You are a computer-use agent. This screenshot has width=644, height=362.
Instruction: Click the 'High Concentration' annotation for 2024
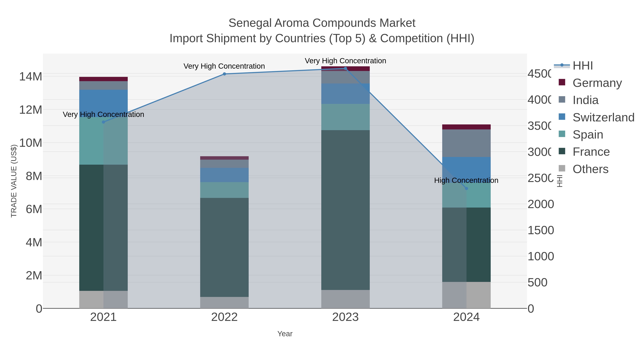(x=466, y=180)
